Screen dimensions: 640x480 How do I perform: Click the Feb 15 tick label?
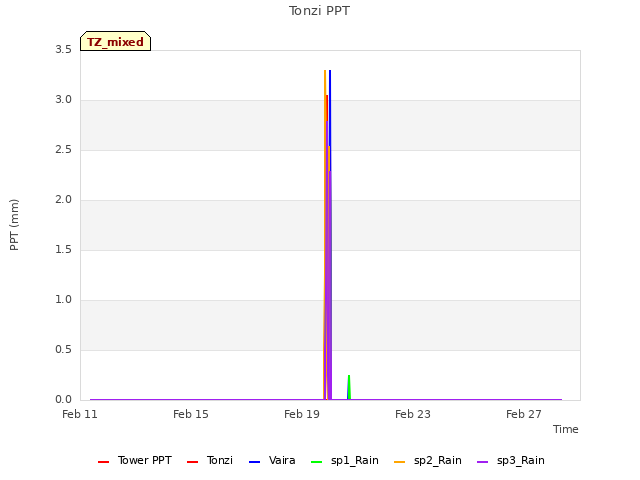[191, 414]
